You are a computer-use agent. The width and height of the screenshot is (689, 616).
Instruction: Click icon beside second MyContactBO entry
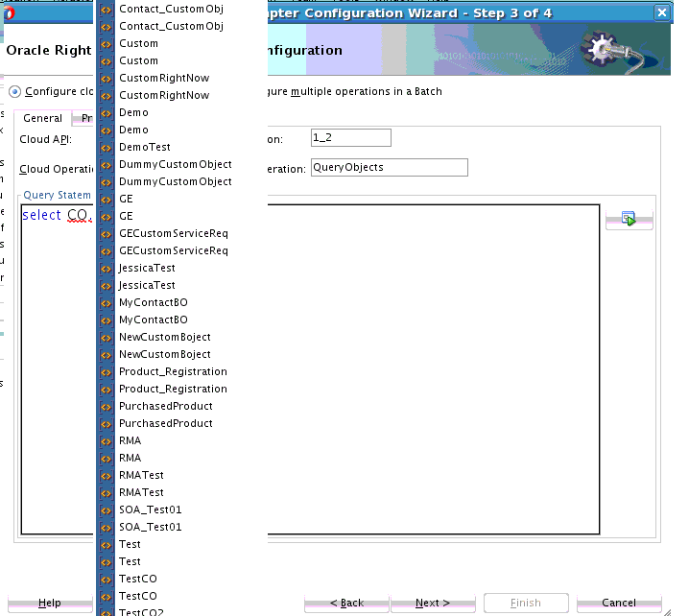(107, 320)
